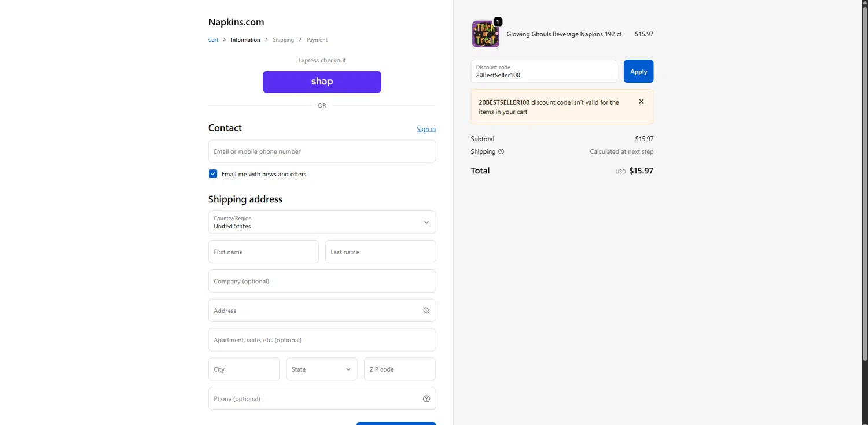
Task: Click the First name field
Action: point(263,252)
